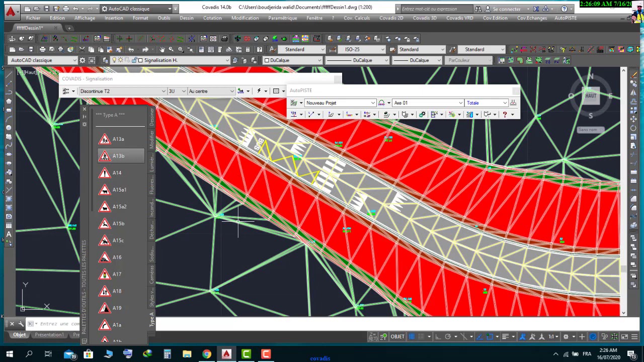This screenshot has width=644, height=362.
Task: Click the AutoPISTE red help question icon
Action: (505, 115)
